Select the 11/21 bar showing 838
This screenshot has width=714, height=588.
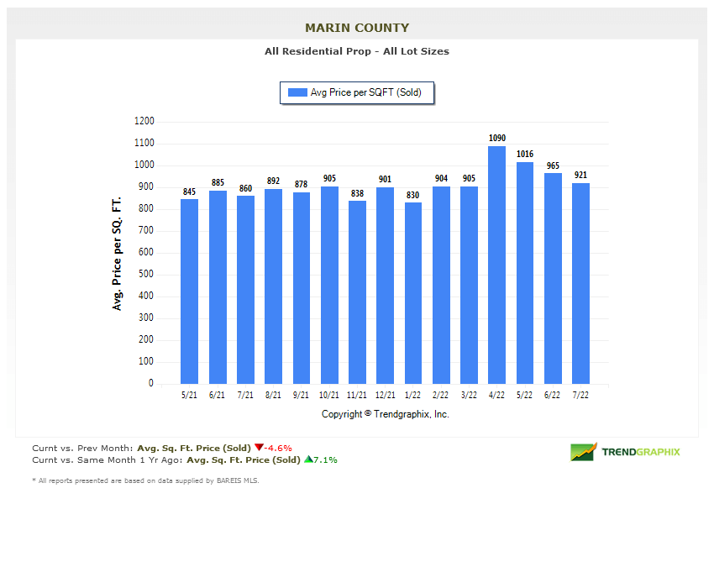pos(357,292)
